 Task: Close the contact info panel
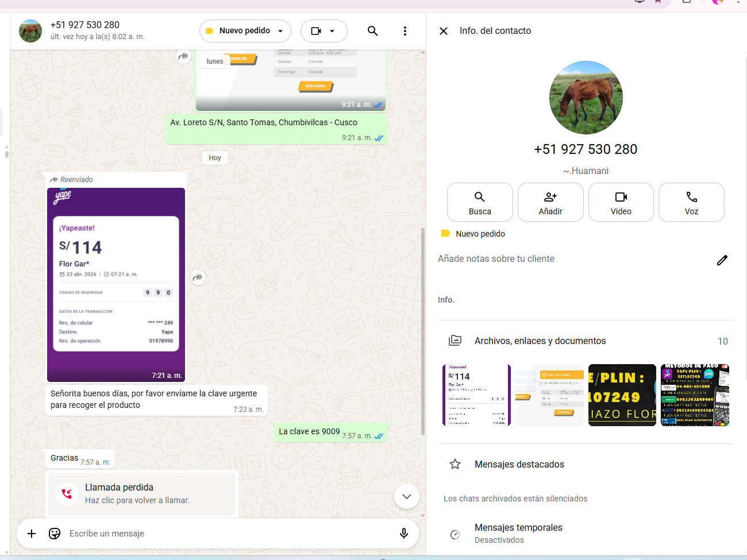tap(444, 31)
